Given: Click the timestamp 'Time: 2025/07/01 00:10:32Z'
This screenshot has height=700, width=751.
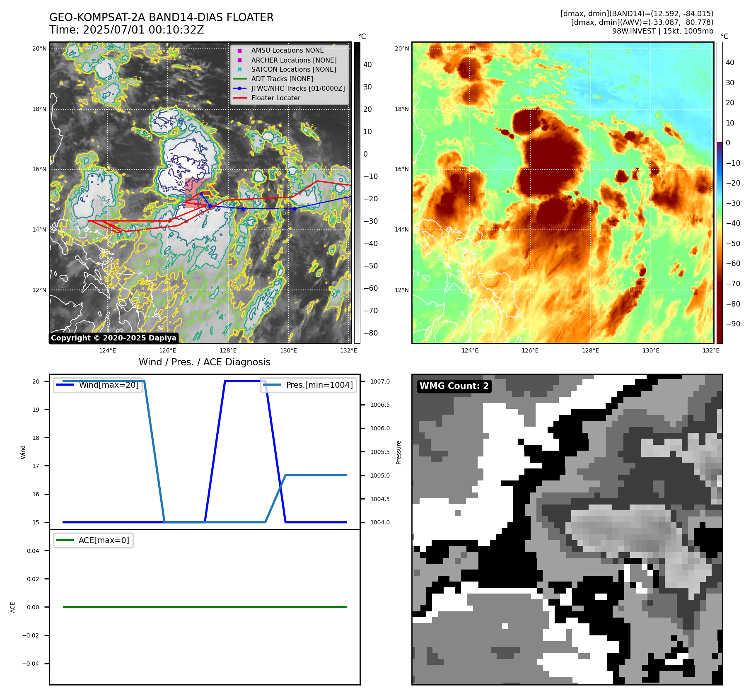Looking at the screenshot, I should [127, 30].
